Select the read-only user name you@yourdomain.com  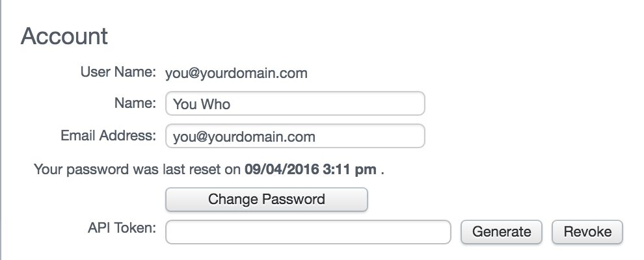tap(236, 73)
